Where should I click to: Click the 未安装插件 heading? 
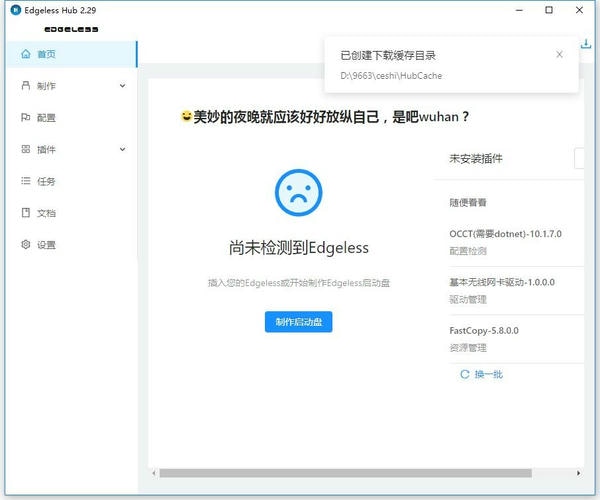[x=476, y=158]
